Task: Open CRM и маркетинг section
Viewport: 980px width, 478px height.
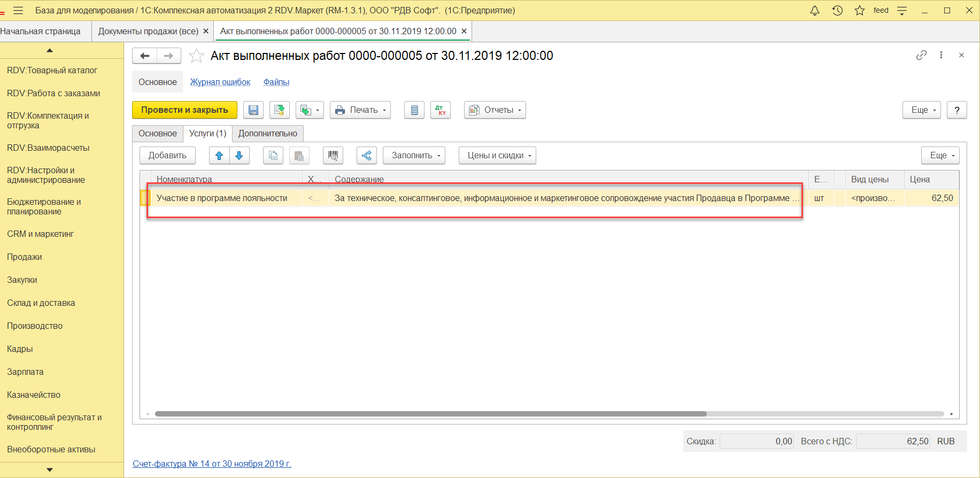Action: 40,234
